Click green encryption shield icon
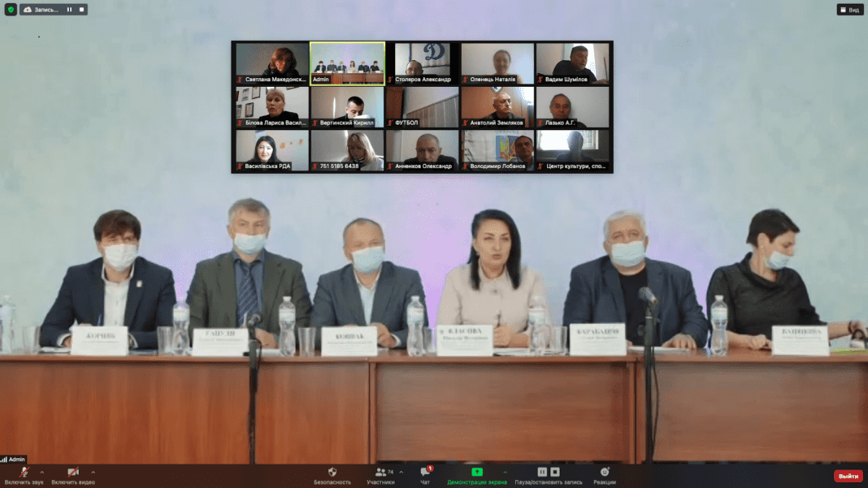Viewport: 868px width, 488px height. (11, 10)
